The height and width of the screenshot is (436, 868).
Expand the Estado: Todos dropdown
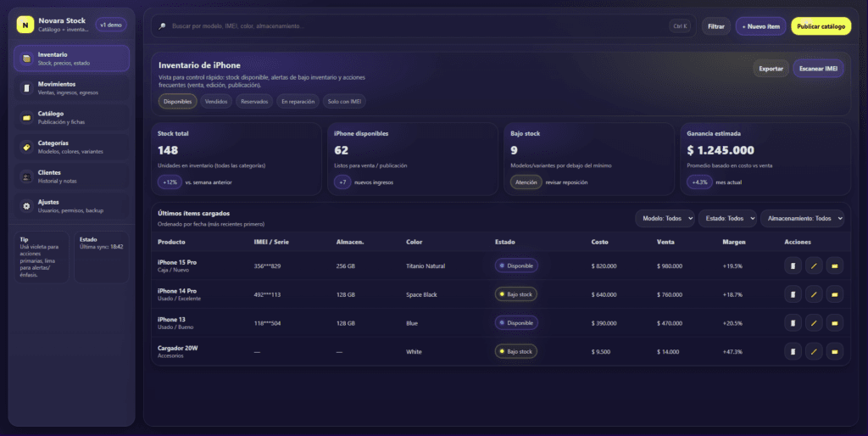click(727, 218)
